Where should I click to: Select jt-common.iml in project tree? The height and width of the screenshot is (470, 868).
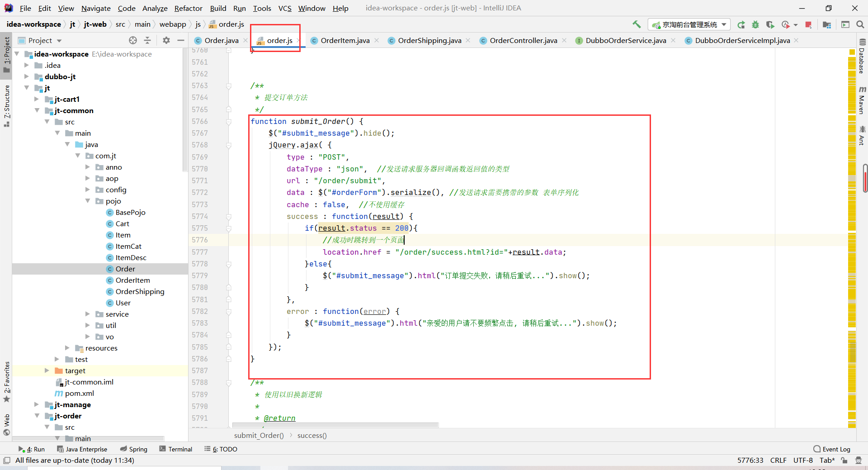[89, 382]
